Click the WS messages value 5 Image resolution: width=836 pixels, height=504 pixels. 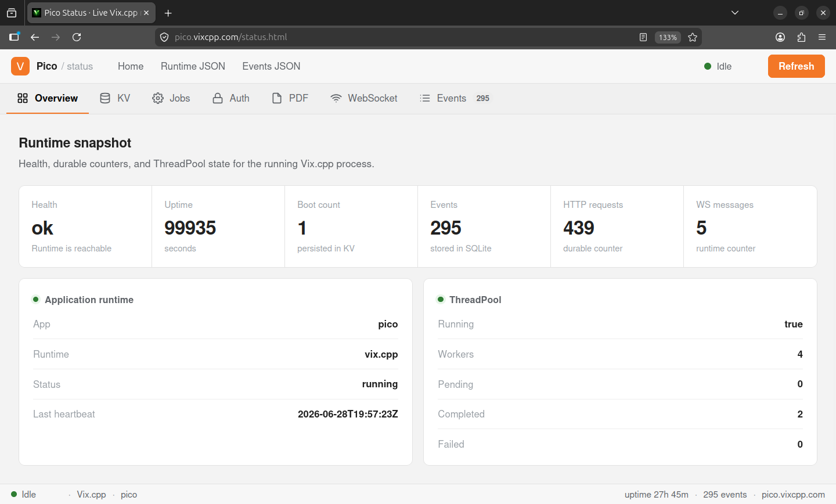click(x=701, y=228)
